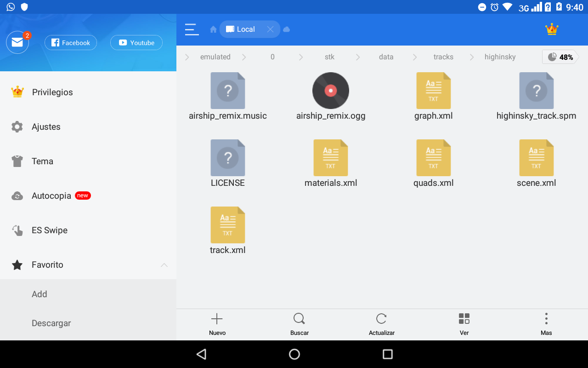This screenshot has height=368, width=588.
Task: Tap the Facebook button
Action: pos(71,43)
